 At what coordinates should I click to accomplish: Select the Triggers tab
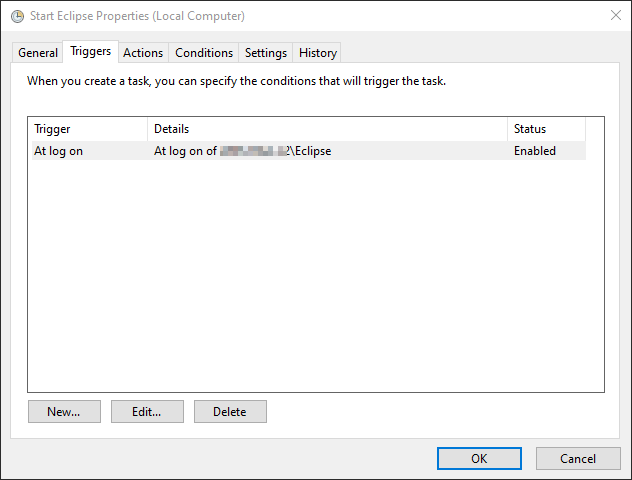(x=90, y=51)
